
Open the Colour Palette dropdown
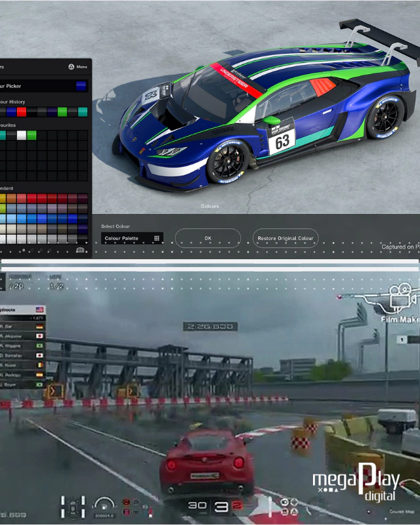132,238
